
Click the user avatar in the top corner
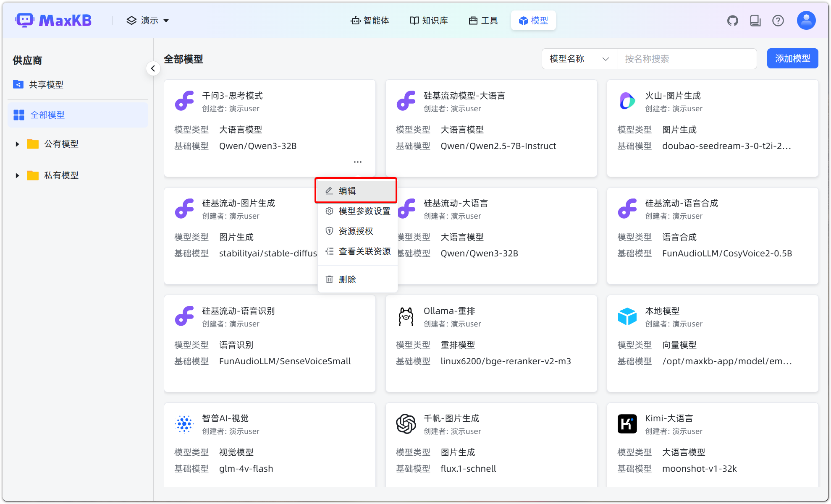coord(805,20)
